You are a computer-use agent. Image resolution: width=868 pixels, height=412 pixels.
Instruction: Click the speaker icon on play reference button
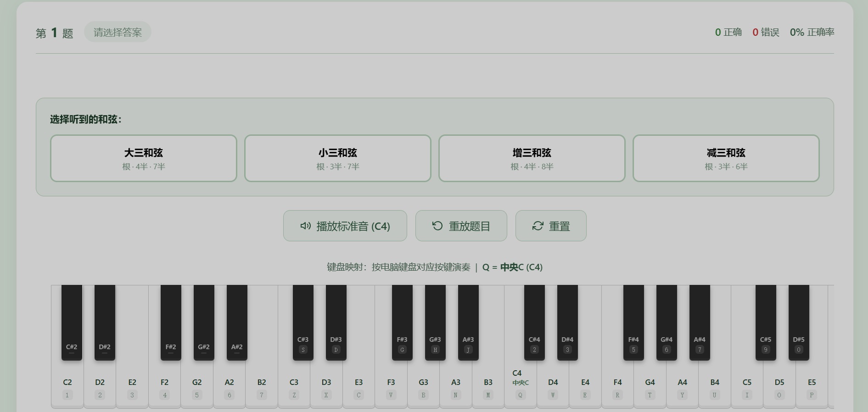[x=306, y=226]
